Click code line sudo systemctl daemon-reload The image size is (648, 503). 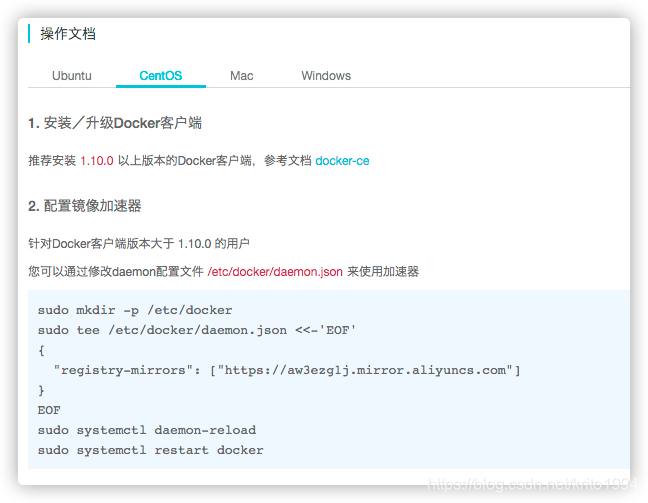(x=147, y=430)
